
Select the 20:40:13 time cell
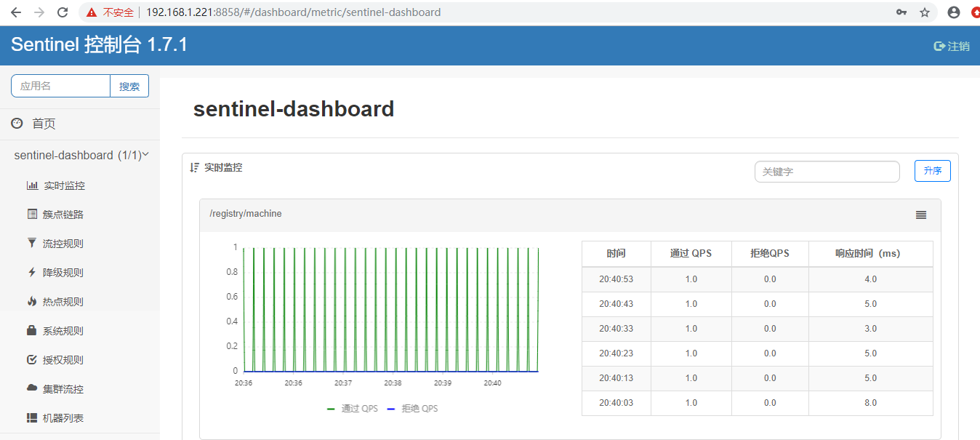click(616, 378)
